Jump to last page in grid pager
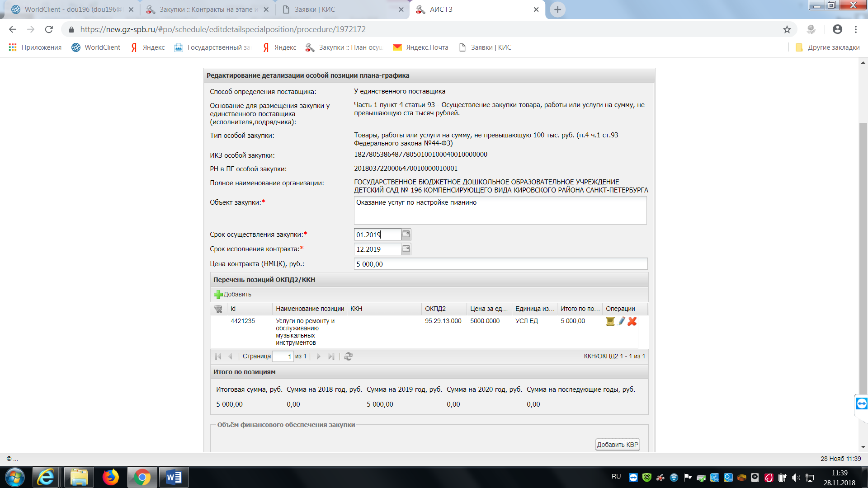The image size is (868, 488). pyautogui.click(x=331, y=357)
